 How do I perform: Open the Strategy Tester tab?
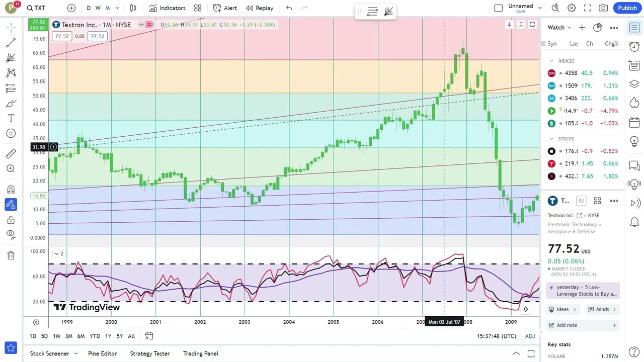[x=150, y=353]
